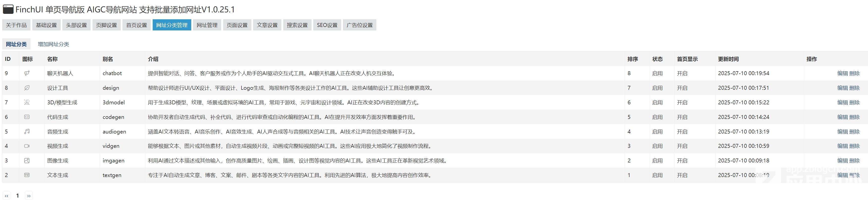Open the 广告位设置 tab
This screenshot has width=868, height=202.
(x=360, y=25)
